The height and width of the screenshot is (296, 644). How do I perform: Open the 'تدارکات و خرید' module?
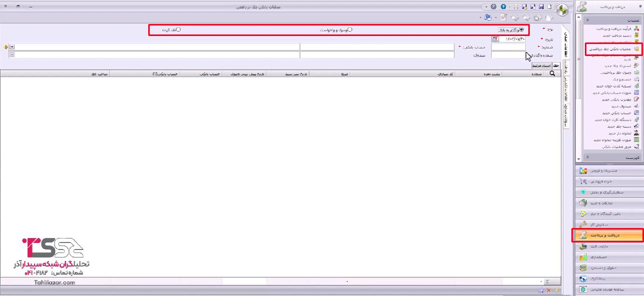tap(609, 203)
